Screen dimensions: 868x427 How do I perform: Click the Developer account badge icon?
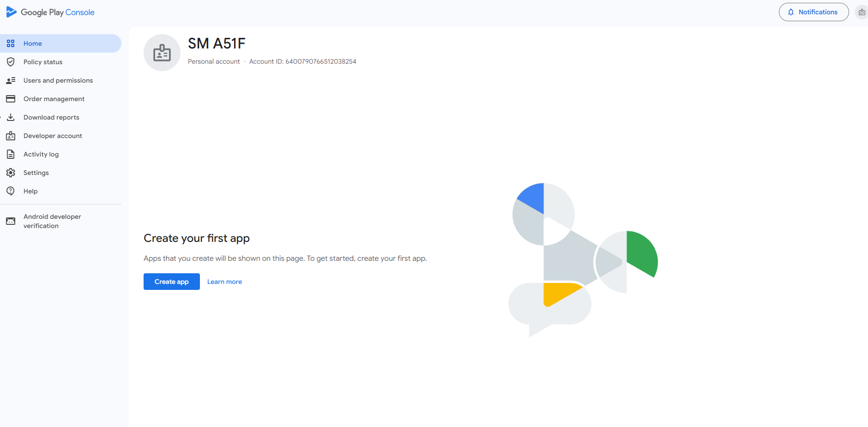point(11,136)
